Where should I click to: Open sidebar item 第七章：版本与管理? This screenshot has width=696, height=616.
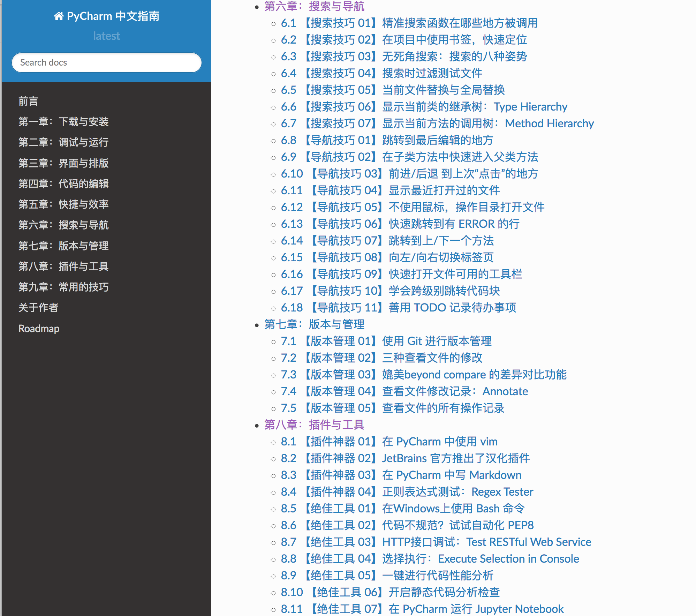click(63, 246)
